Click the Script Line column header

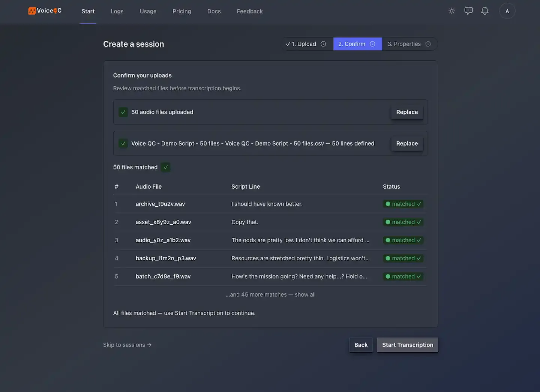click(x=246, y=186)
